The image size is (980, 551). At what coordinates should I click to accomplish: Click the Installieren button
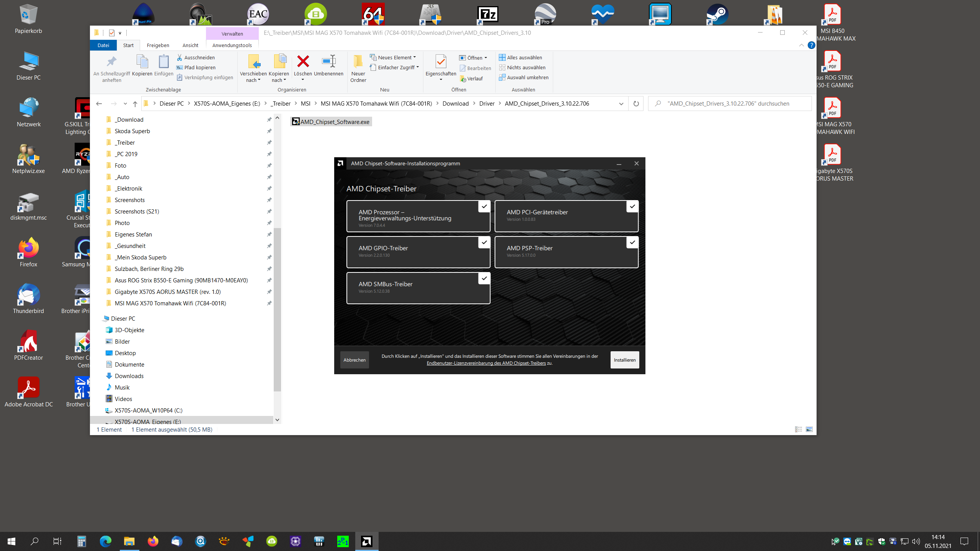pos(624,360)
